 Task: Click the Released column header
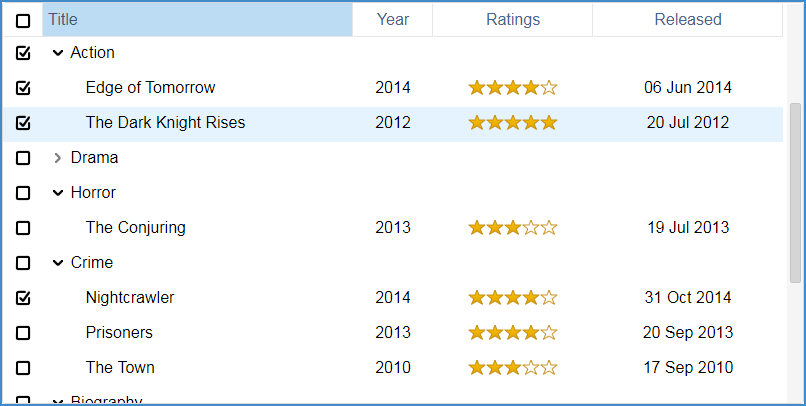pos(688,20)
